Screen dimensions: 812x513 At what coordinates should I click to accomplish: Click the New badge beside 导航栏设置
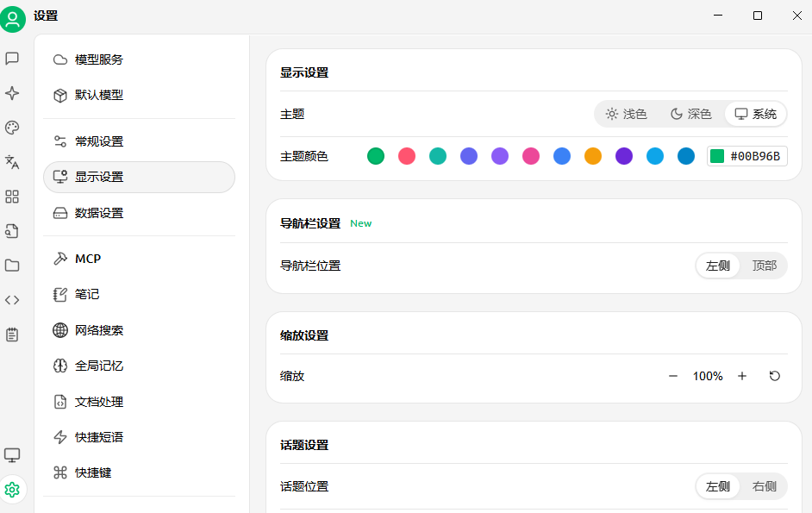(x=361, y=223)
